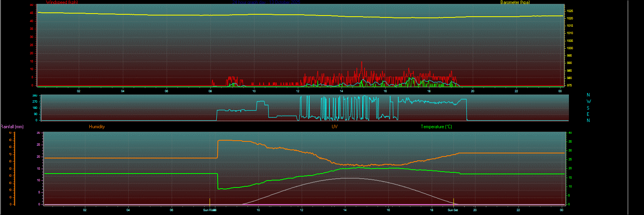Click the Sun Rise marker label
Viewport: 644px width, 215px height.
(209, 210)
